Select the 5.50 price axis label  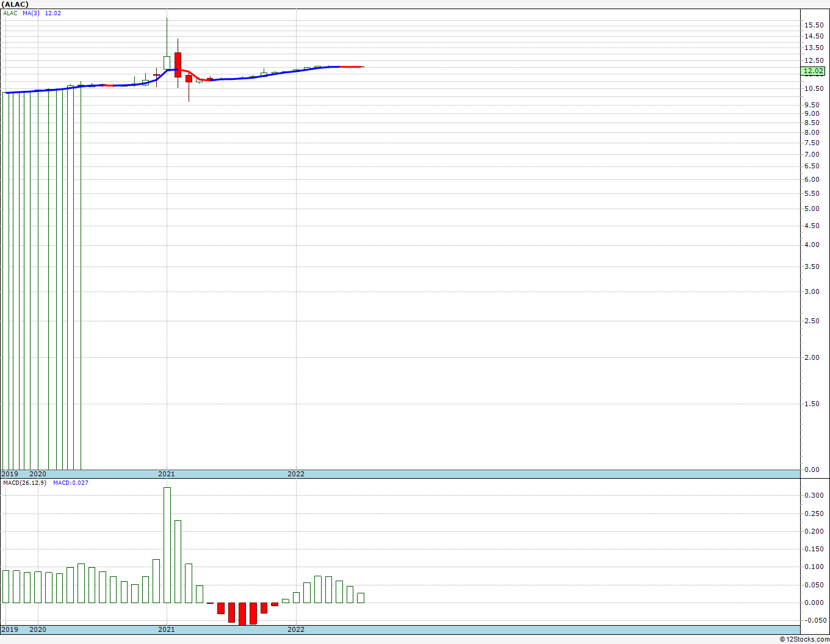pyautogui.click(x=812, y=193)
